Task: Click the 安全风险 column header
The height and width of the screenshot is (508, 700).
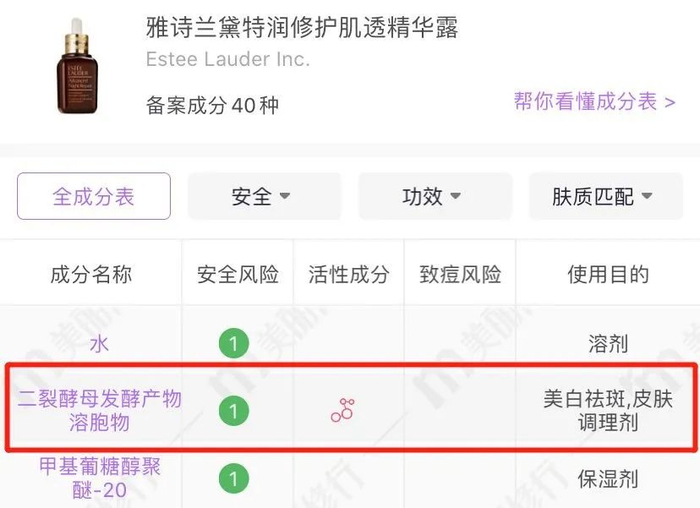Action: point(238,274)
